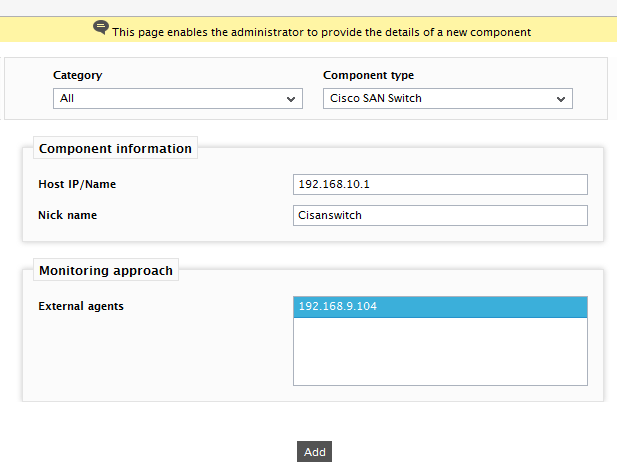Click the empty area of External agents list

click(x=440, y=351)
